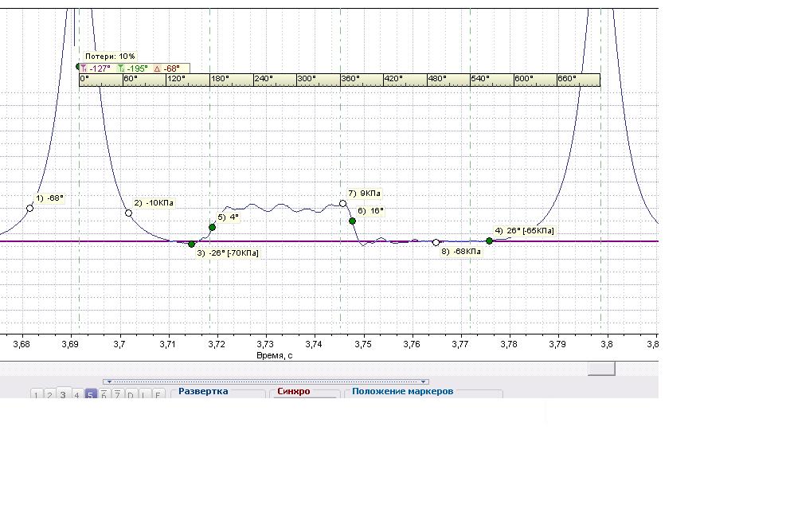Open the Положение маркеров section

click(402, 391)
